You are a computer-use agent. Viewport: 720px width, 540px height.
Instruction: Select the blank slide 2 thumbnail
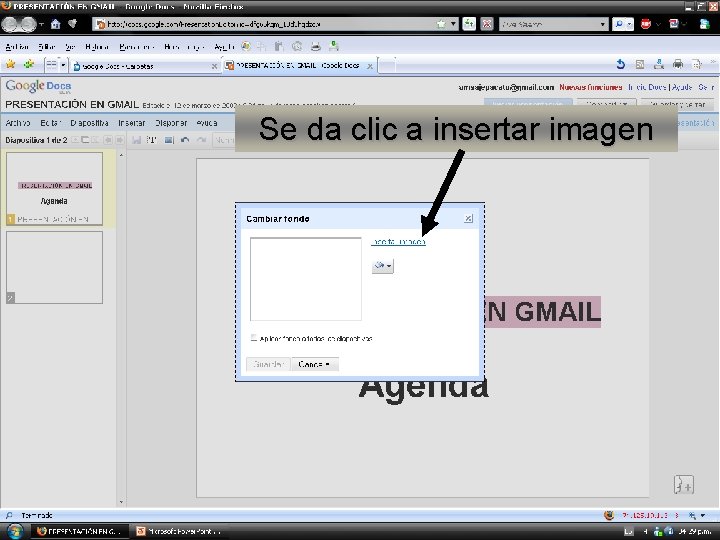(x=54, y=267)
